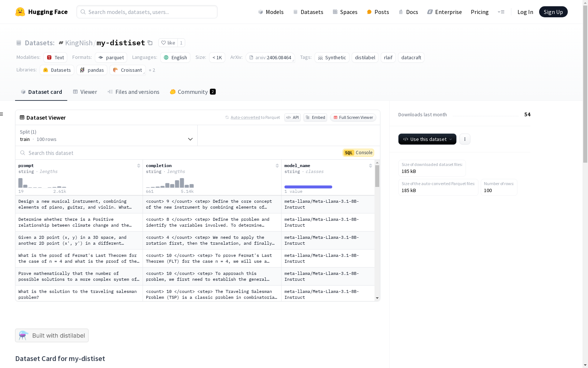Like the my-distiset dataset
The height and width of the screenshot is (368, 588).
(168, 43)
